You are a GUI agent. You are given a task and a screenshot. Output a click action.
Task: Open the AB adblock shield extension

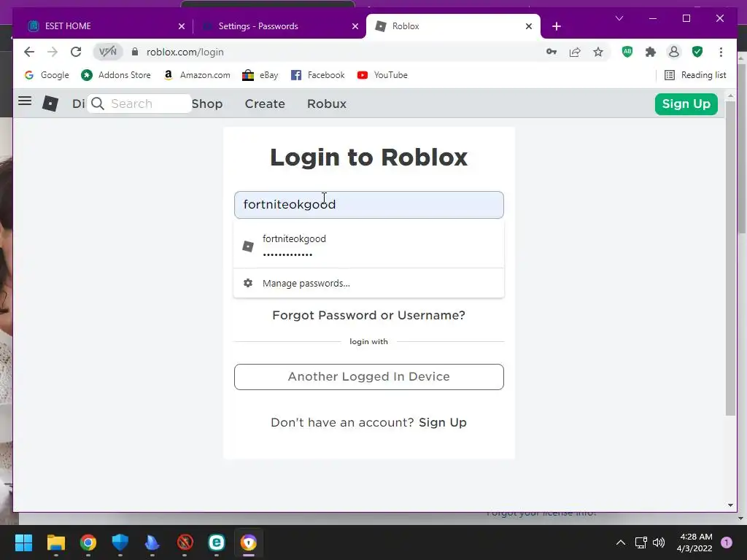(627, 52)
